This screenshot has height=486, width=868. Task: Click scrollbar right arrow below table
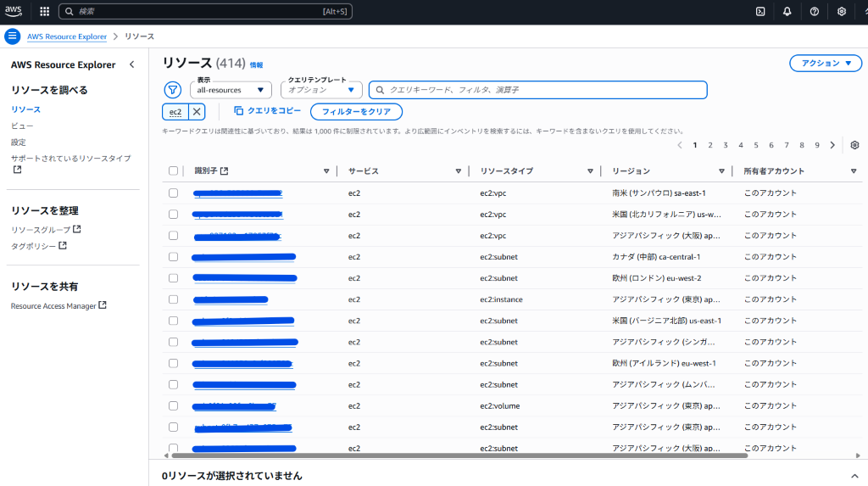coord(858,455)
